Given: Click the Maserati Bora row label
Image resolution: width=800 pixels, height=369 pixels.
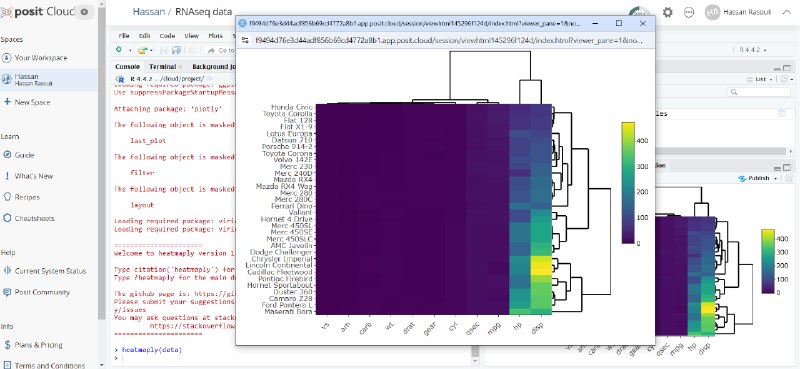Looking at the screenshot, I should pyautogui.click(x=288, y=311).
